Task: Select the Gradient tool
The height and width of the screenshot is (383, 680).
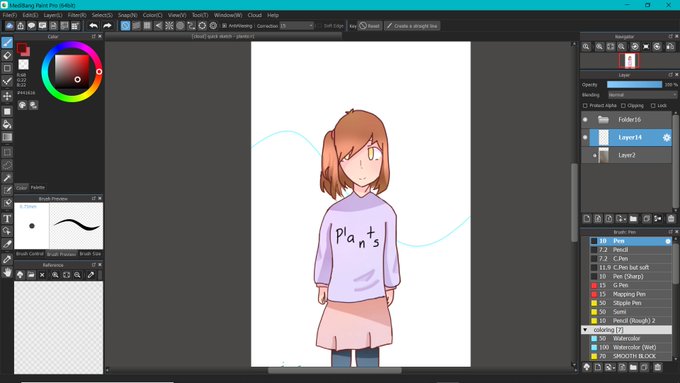Action: point(7,137)
